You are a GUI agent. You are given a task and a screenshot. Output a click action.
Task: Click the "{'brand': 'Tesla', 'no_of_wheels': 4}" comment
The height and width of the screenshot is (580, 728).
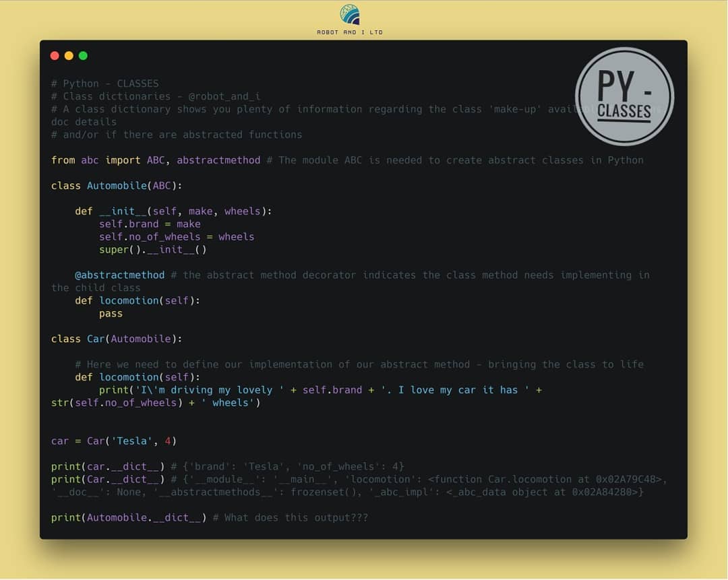pos(287,466)
